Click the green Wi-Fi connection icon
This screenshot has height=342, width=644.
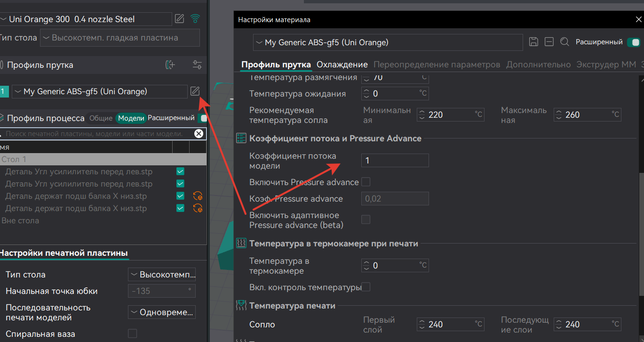pyautogui.click(x=195, y=19)
